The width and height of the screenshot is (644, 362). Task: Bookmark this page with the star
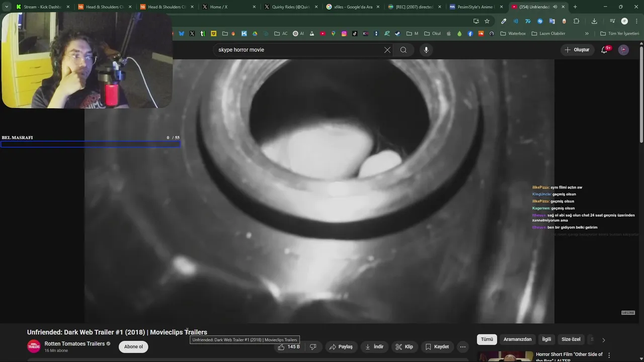(487, 21)
